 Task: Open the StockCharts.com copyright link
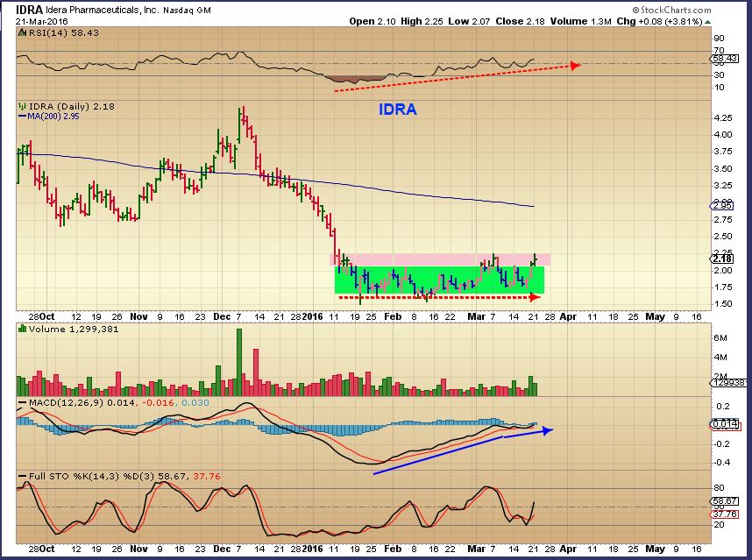pyautogui.click(x=671, y=10)
